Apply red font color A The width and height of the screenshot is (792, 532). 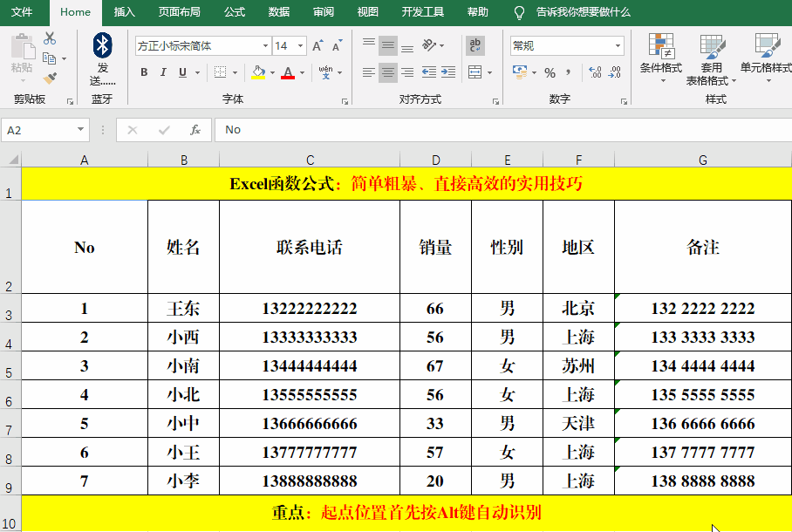point(288,72)
